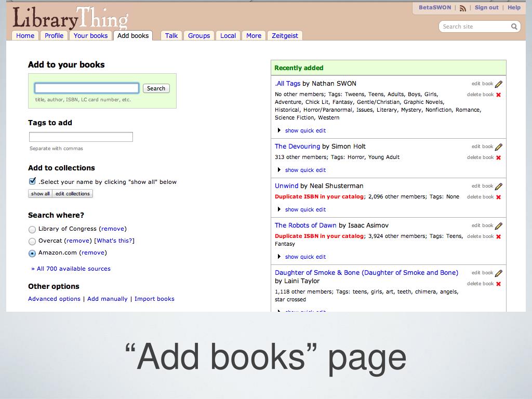Click red delete X for Daughter of Smoke & Bone

point(498,284)
